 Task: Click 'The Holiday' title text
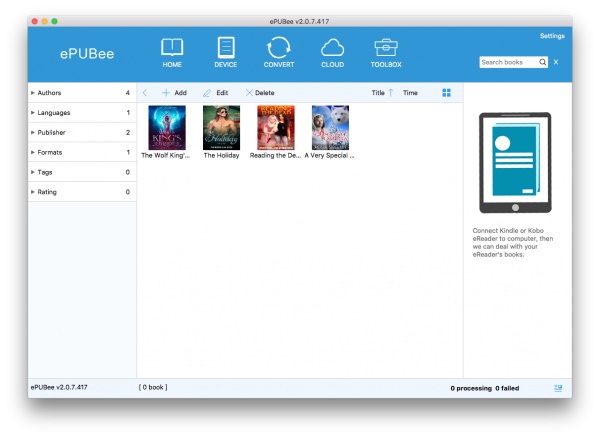click(x=222, y=155)
